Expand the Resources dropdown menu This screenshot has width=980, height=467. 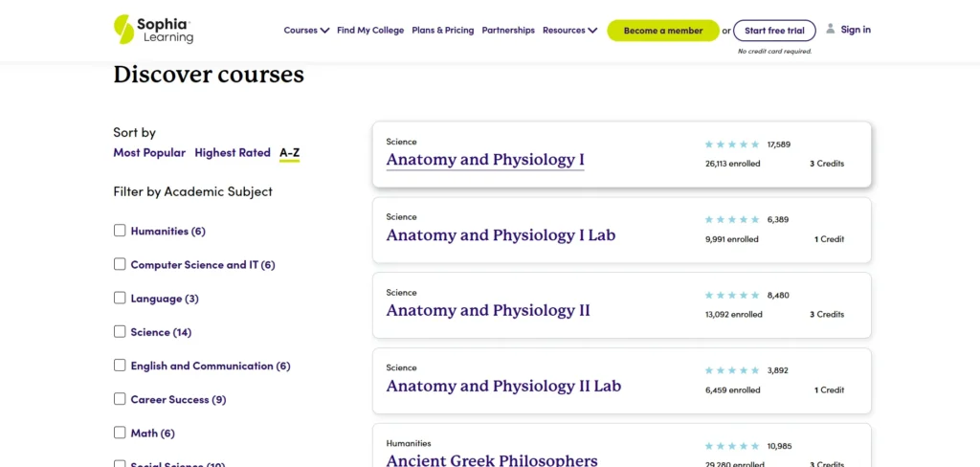(x=564, y=31)
